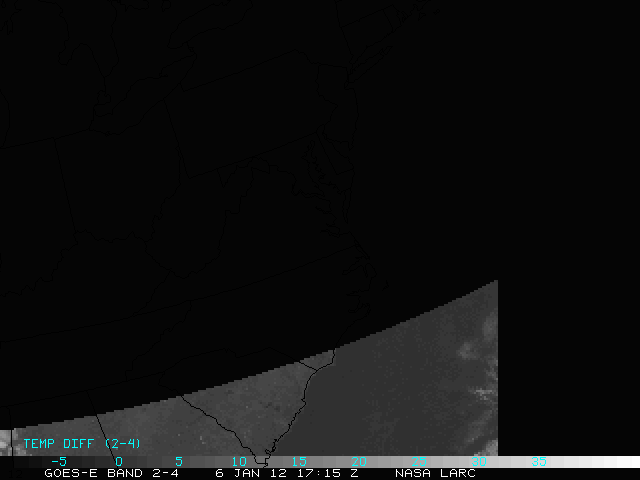The image size is (640, 480).
Task: Click the white end of grayscale bar
Action: pos(620,463)
